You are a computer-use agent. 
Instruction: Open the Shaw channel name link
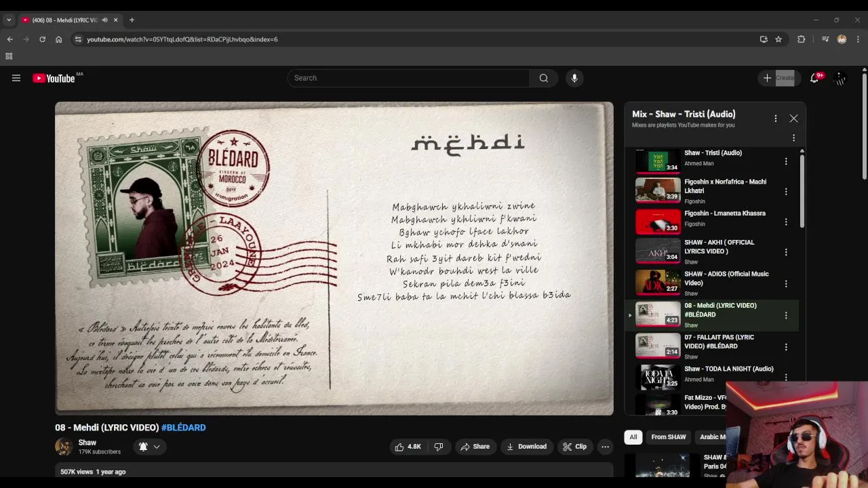point(87,443)
